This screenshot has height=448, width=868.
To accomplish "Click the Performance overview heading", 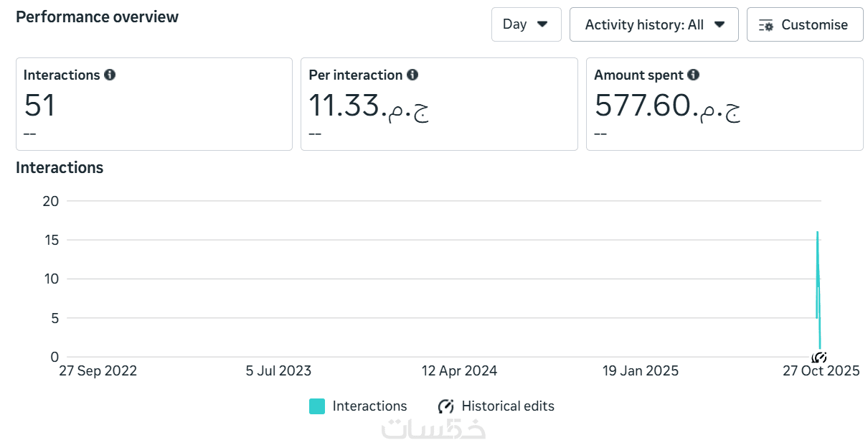I will click(97, 17).
